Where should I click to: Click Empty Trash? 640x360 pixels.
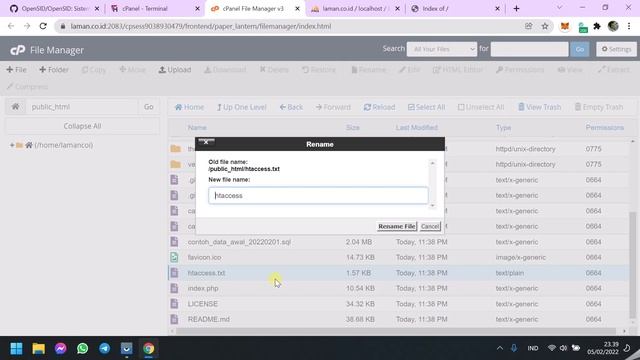tap(599, 107)
